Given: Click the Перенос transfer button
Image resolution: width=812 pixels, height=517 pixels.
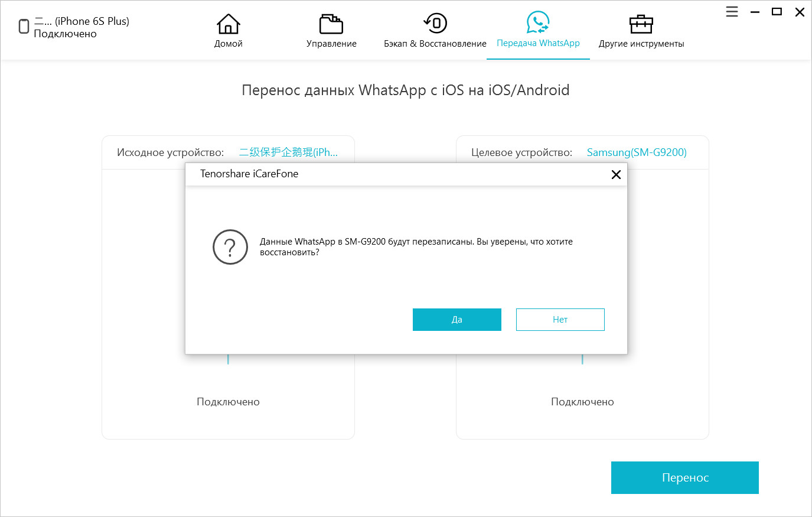Looking at the screenshot, I should (685, 477).
